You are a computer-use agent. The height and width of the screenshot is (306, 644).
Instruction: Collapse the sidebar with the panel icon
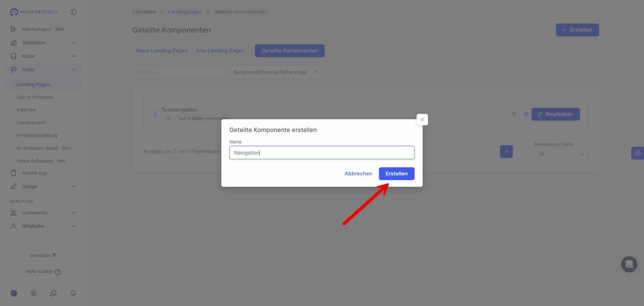(x=73, y=12)
